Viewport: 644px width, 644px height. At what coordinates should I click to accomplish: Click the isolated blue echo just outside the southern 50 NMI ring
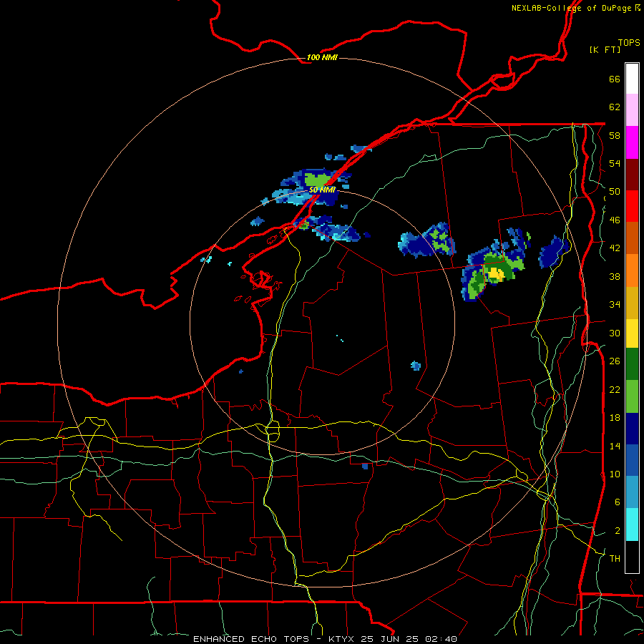365,466
